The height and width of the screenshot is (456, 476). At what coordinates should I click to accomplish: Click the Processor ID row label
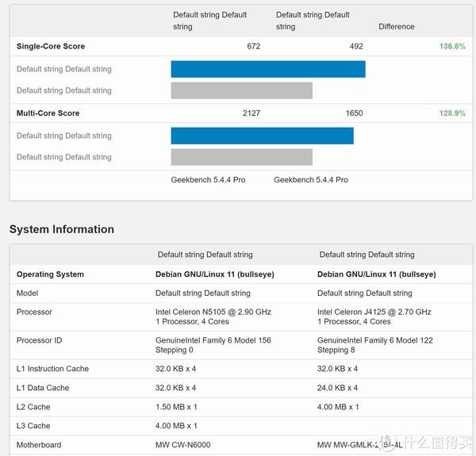39,340
